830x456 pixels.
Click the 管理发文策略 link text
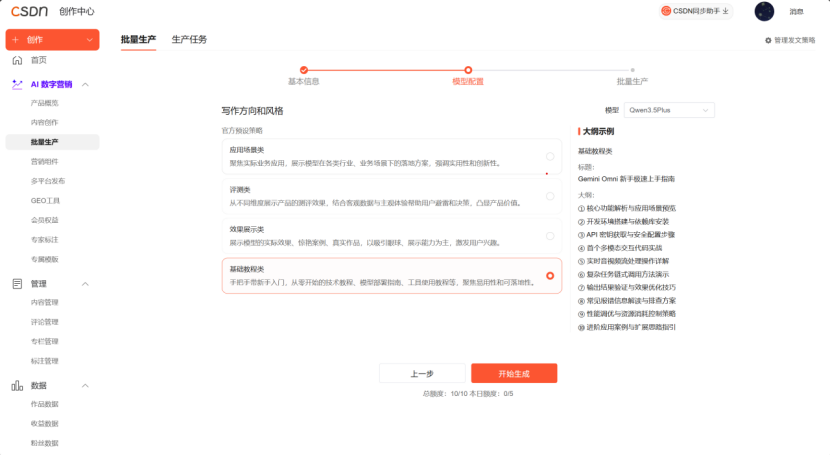pos(795,40)
